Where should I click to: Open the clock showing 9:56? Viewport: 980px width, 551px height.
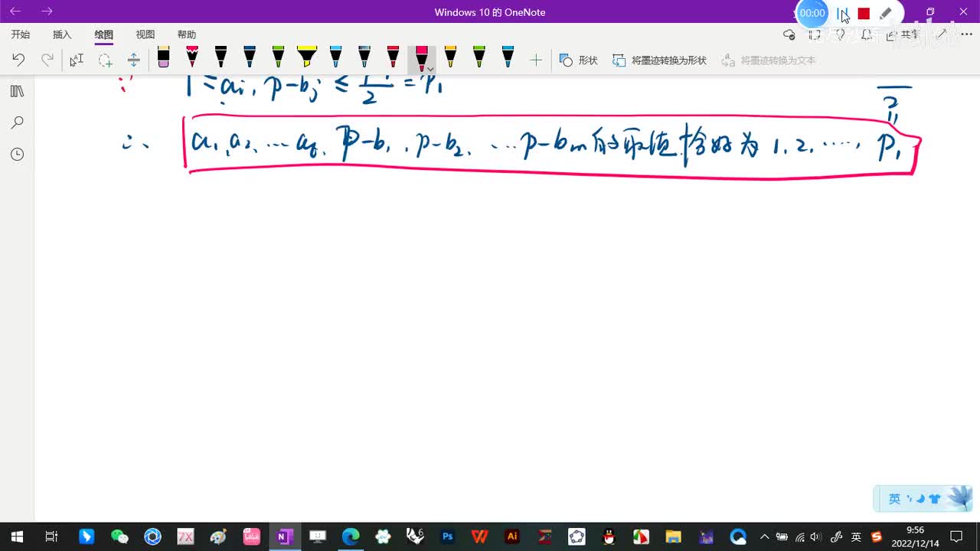point(915,536)
